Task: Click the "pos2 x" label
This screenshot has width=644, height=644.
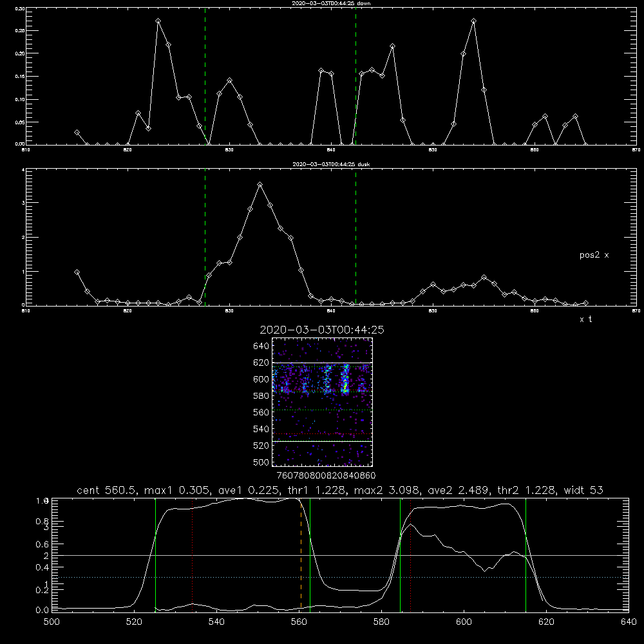Action: click(594, 255)
